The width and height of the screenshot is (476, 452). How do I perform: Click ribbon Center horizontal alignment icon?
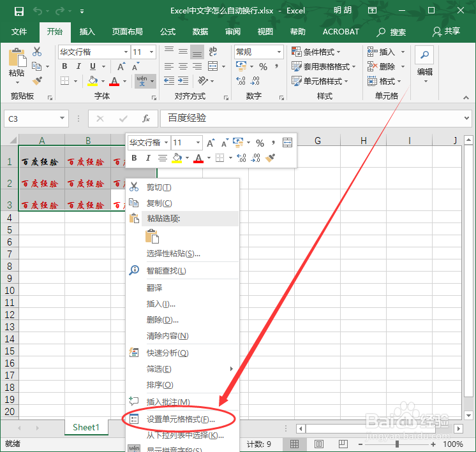click(182, 66)
